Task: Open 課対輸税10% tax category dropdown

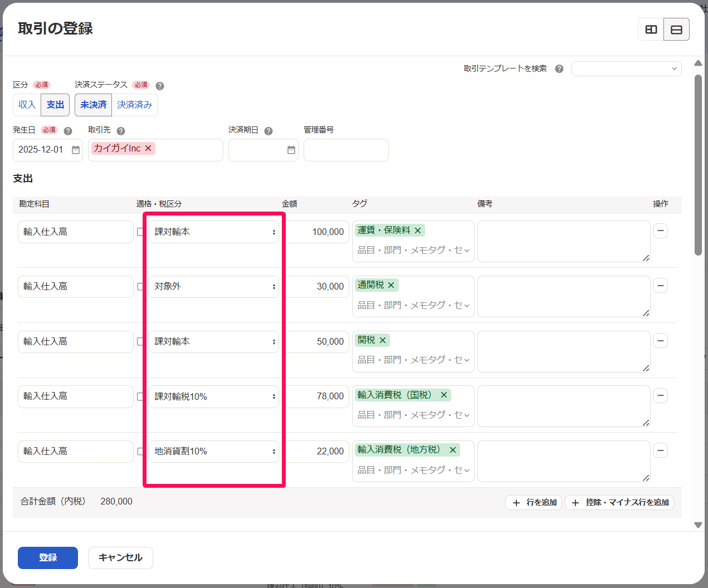Action: tap(214, 396)
